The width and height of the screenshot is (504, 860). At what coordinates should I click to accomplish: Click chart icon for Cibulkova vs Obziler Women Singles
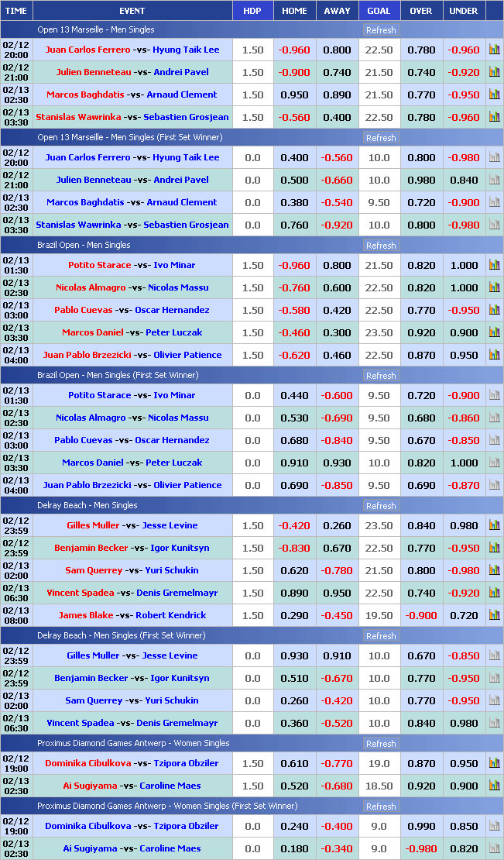(x=494, y=763)
